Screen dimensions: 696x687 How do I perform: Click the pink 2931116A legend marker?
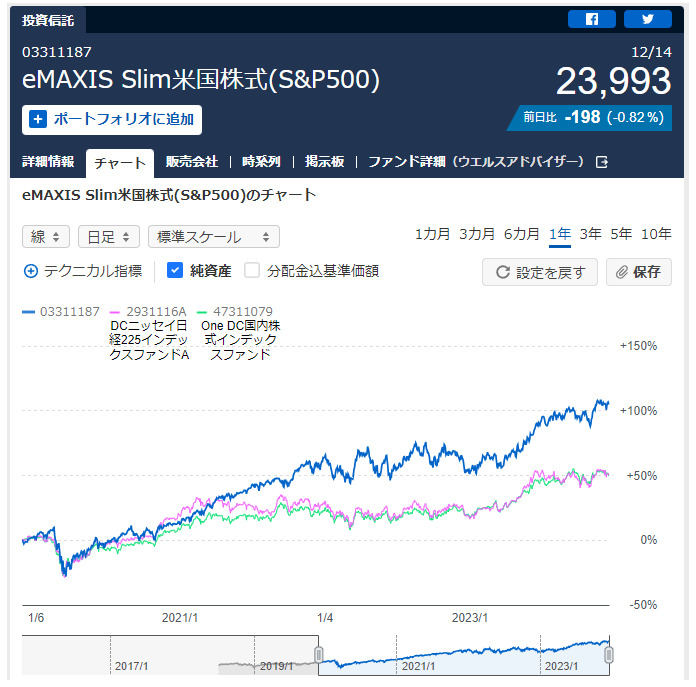115,312
